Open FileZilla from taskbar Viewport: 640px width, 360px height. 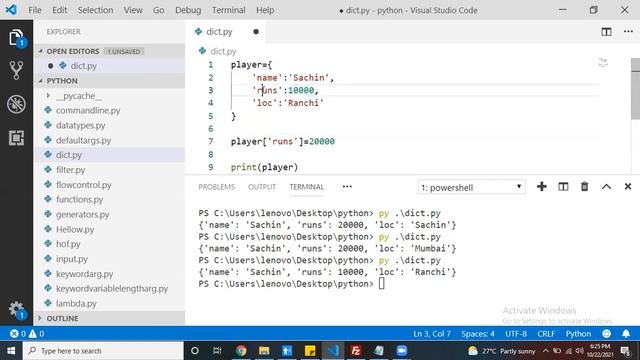356,351
